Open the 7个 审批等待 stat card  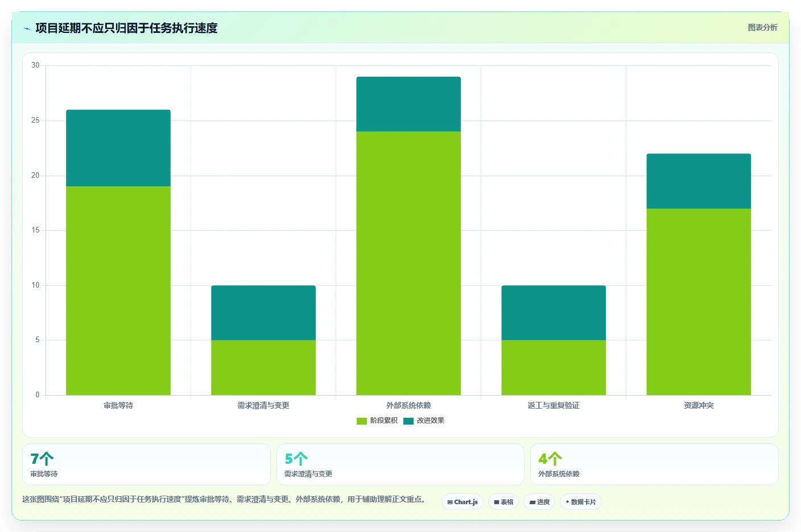[146, 464]
